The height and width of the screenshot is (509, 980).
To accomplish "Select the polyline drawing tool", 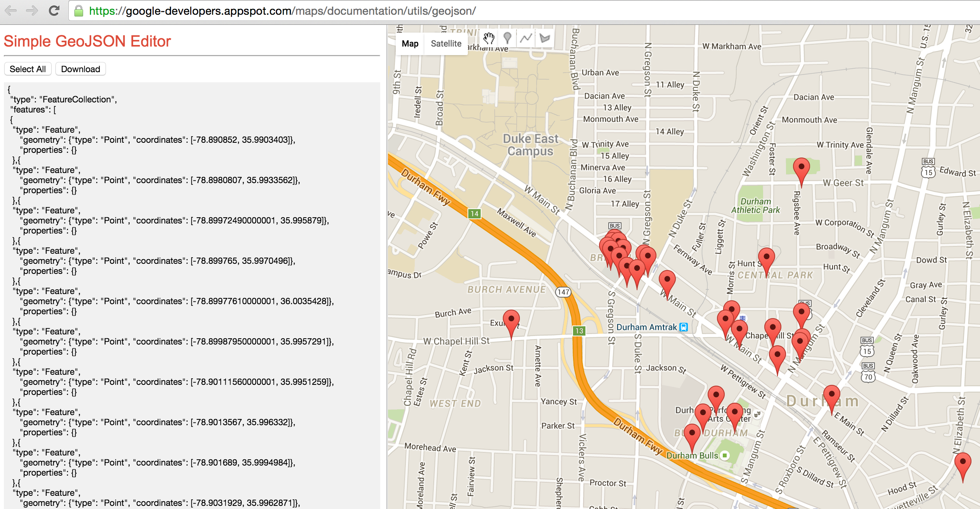I will (x=526, y=38).
